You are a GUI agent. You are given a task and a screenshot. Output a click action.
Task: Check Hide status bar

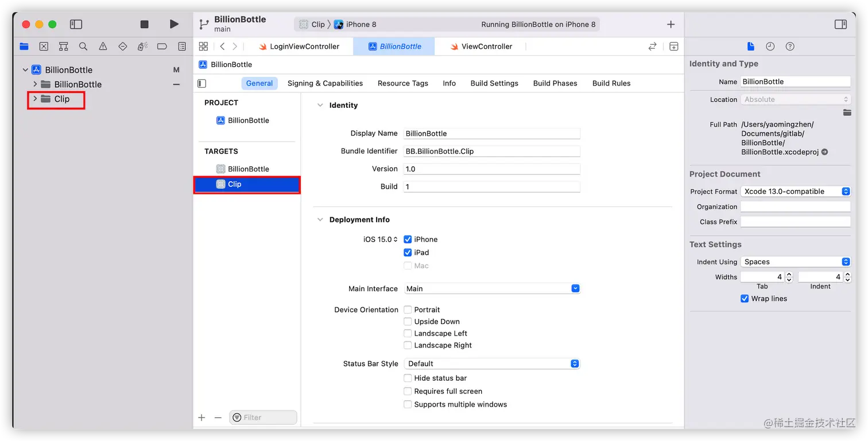(x=408, y=378)
